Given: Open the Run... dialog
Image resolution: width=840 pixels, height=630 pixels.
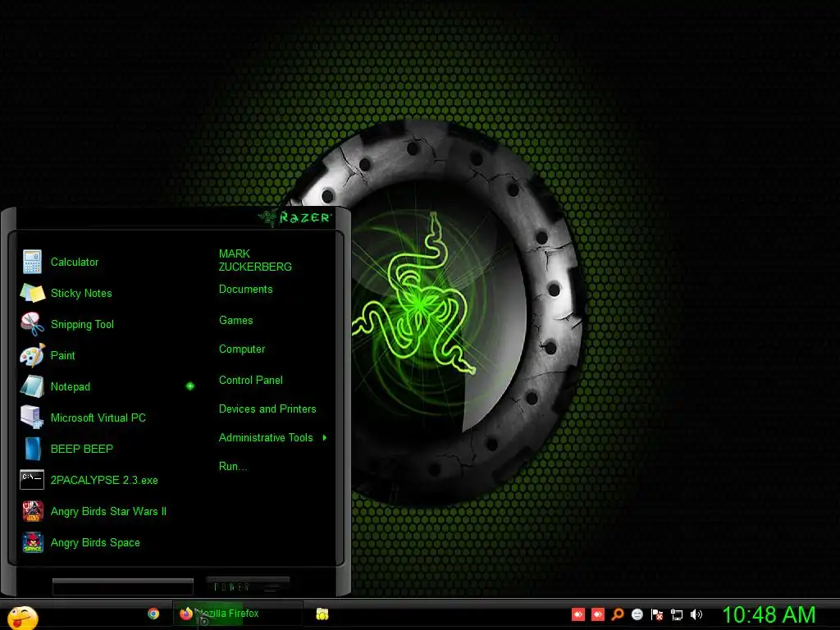Looking at the screenshot, I should point(233,466).
